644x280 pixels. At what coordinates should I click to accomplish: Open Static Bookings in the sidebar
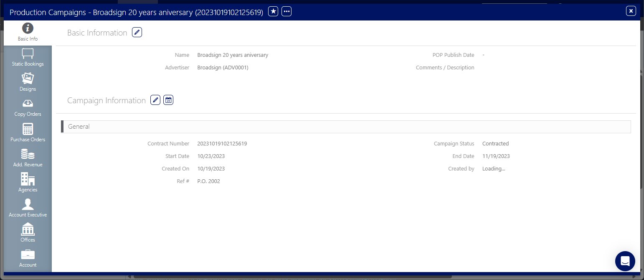[28, 58]
